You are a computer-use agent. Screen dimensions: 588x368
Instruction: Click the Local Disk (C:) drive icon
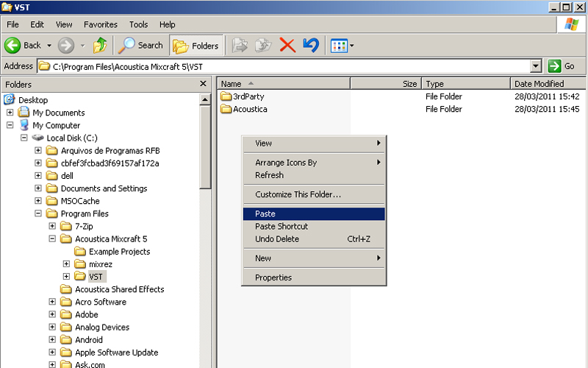point(38,138)
